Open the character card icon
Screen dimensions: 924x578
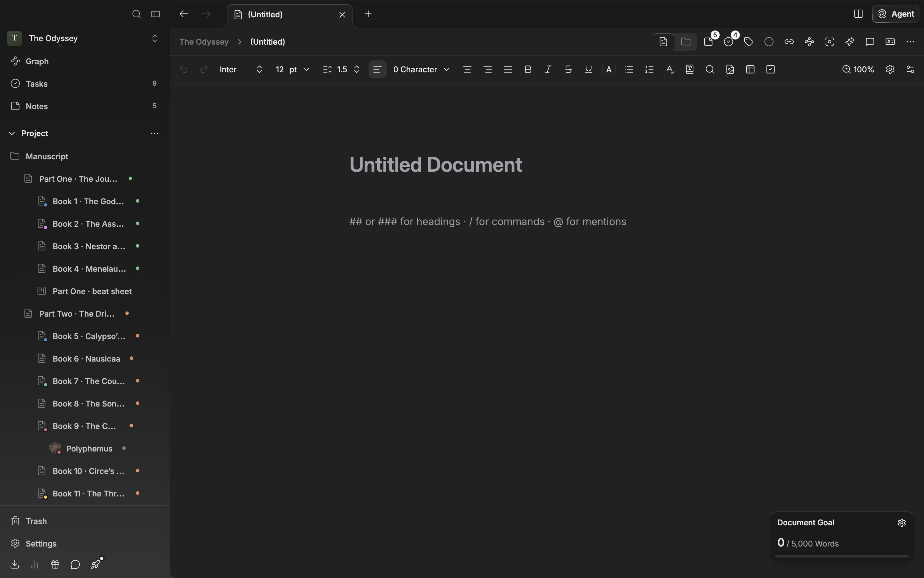pos(890,42)
